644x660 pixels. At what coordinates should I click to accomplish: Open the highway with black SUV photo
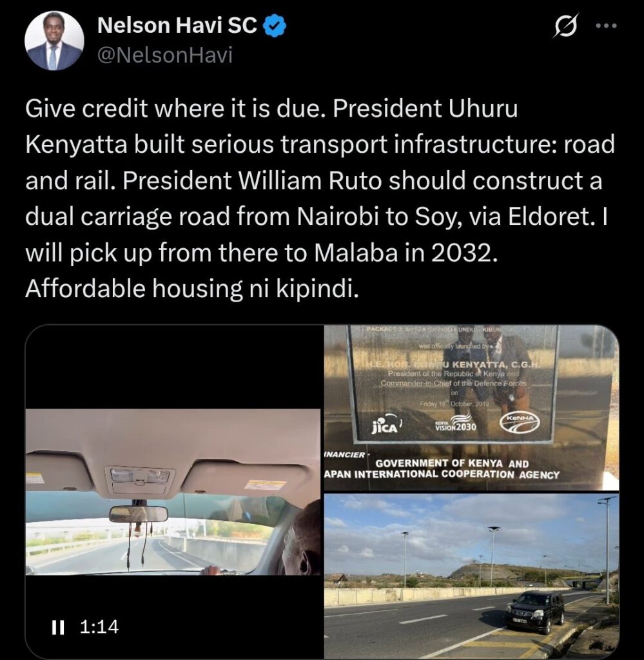point(471,576)
